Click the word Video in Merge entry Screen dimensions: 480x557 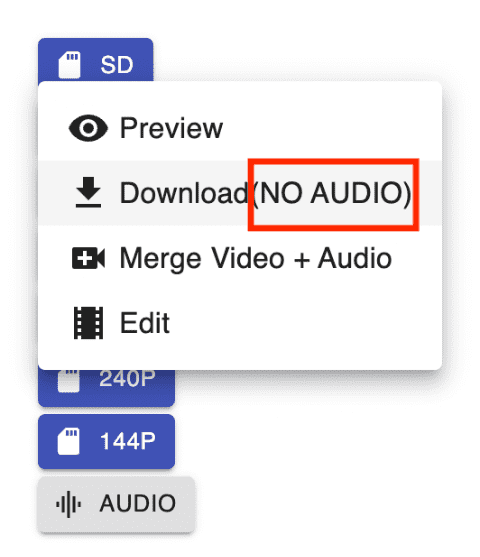[x=248, y=258]
